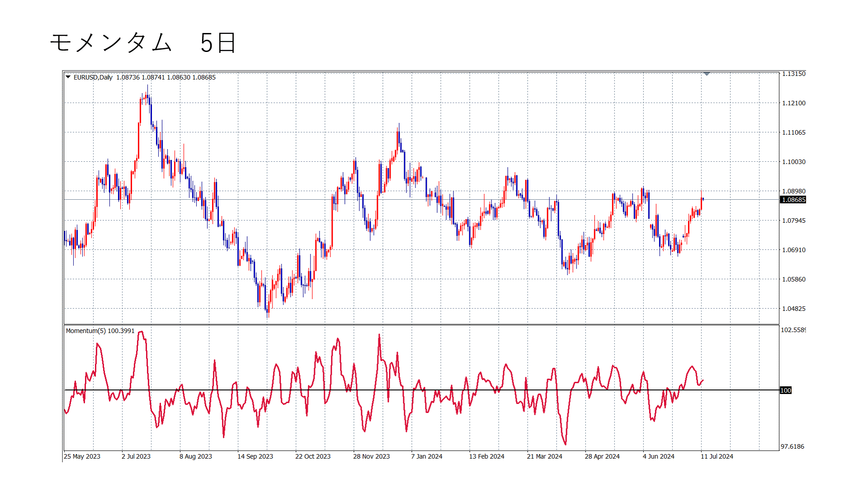This screenshot has width=868, height=488.
Task: Click the 1.13150 price scale label
Action: pos(793,74)
